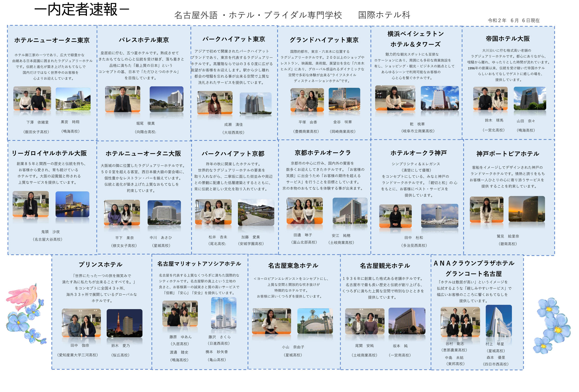Click the school name (大垣西高校)
Screen dimensions: 579x392
click(x=233, y=133)
